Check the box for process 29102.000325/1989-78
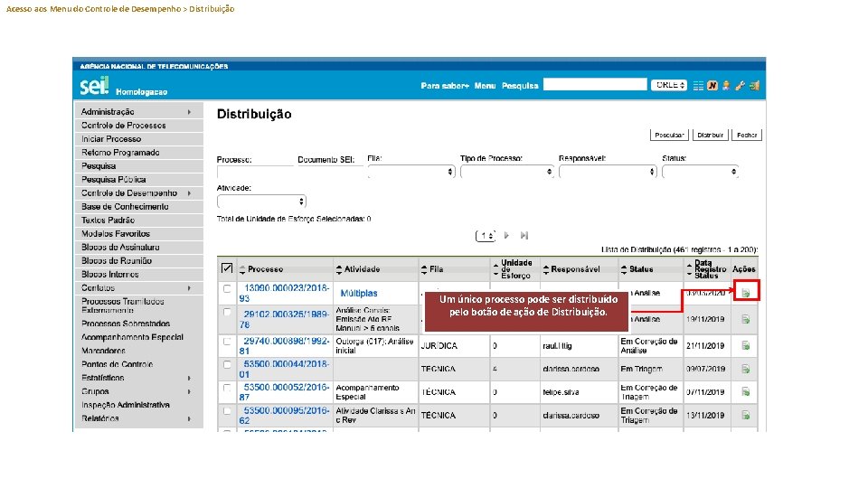This screenshot has width=868, height=488. (x=227, y=312)
